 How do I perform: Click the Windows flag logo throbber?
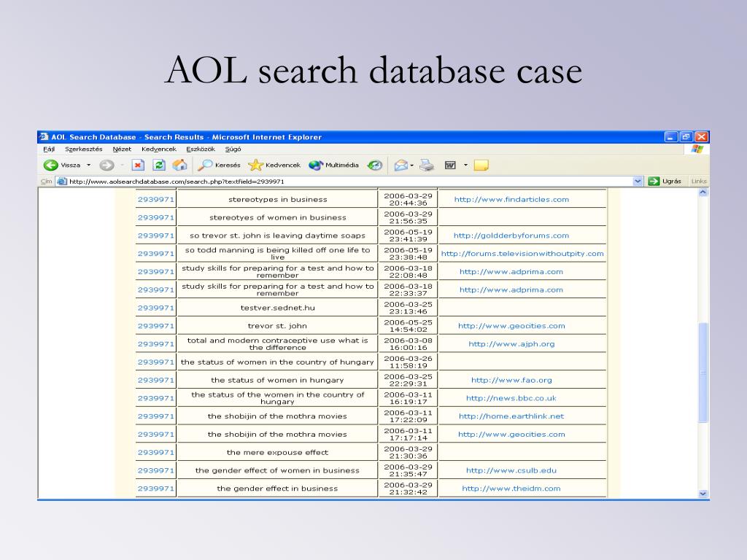click(x=697, y=149)
